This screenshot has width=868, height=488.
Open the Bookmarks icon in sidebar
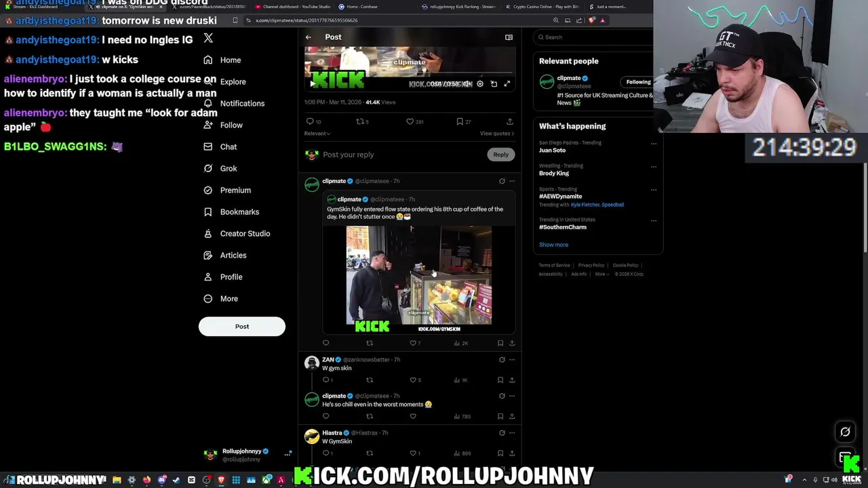pyautogui.click(x=208, y=211)
